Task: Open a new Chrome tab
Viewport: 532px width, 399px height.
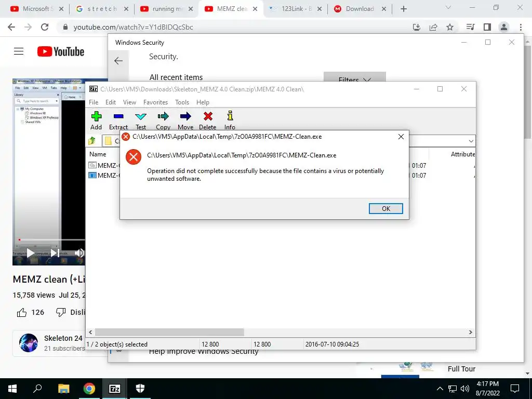Action: pyautogui.click(x=403, y=9)
